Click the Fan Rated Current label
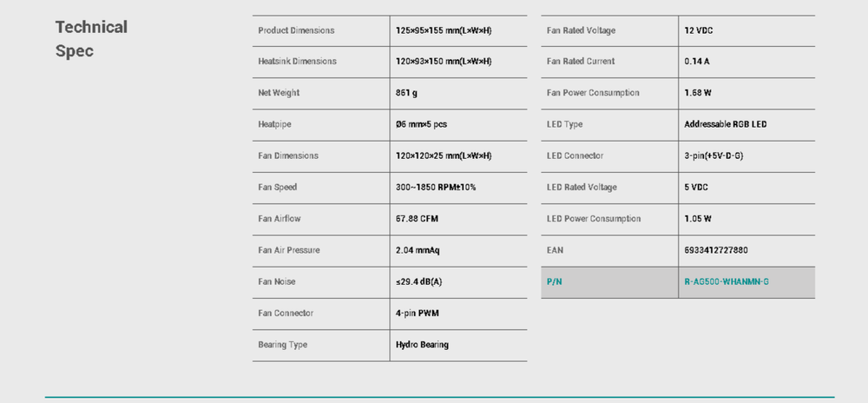 (x=581, y=62)
